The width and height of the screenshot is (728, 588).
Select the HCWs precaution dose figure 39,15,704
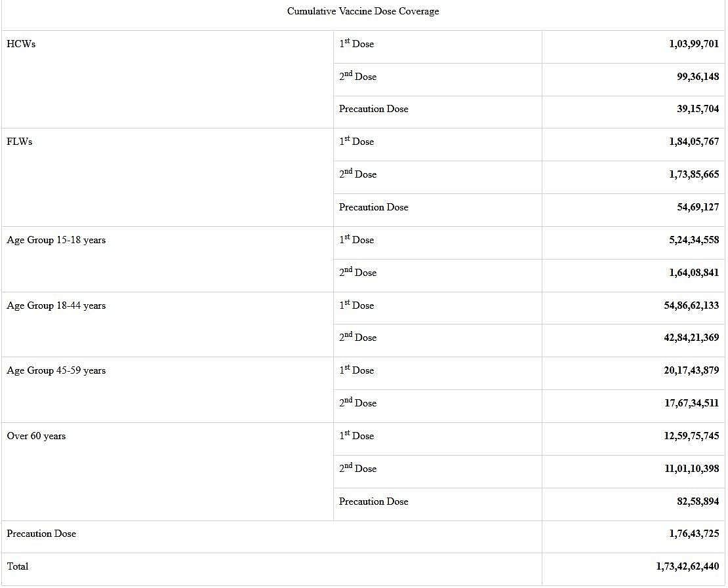(698, 109)
